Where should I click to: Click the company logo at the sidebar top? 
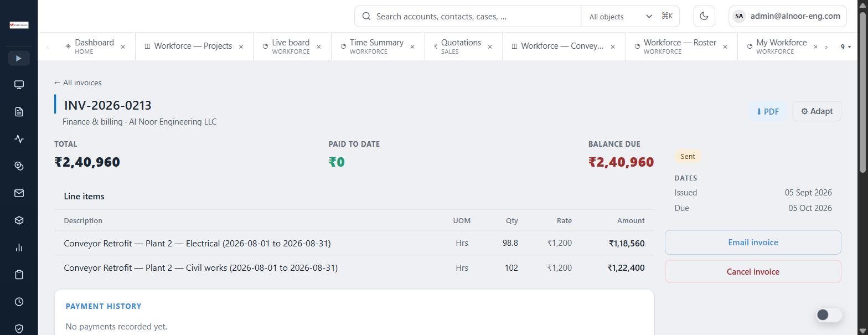coord(19,25)
